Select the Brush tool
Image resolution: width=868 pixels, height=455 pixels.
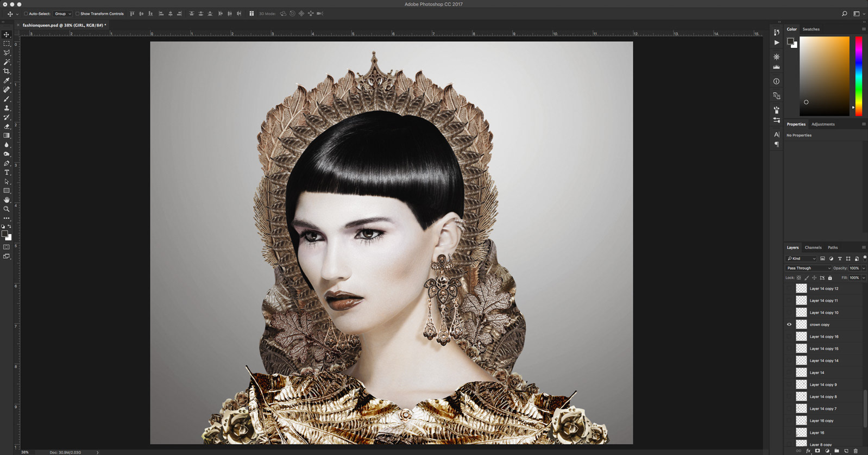[7, 99]
